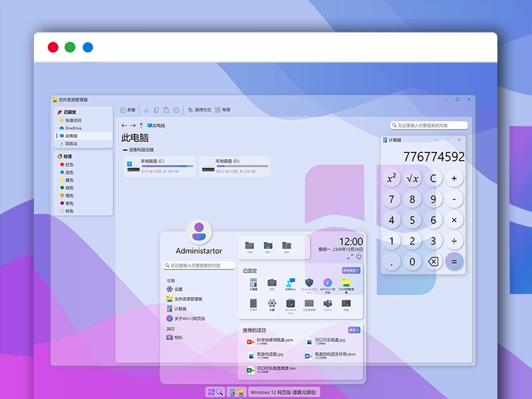Open 设置 (Settings) from the start menu list
Screen dimensions: 532x399
[174, 289]
